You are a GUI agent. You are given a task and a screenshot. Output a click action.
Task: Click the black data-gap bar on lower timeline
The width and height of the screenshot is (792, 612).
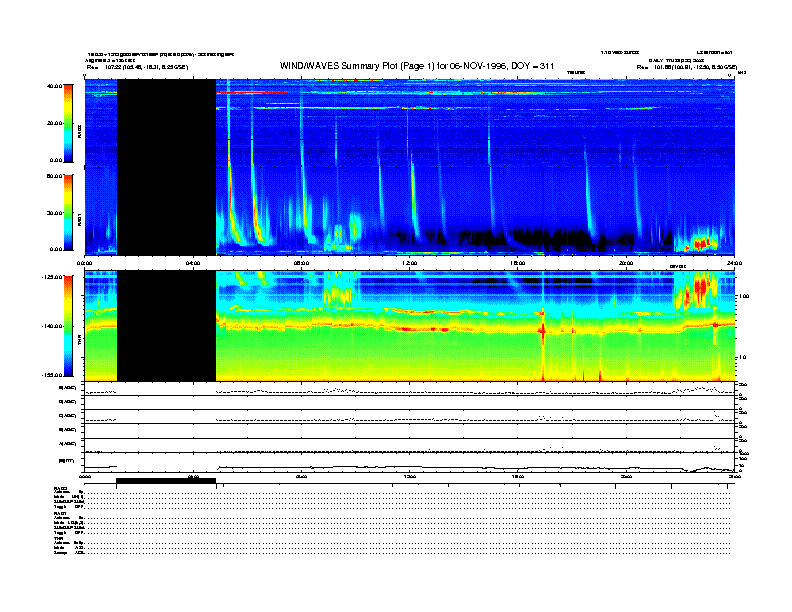pyautogui.click(x=166, y=481)
